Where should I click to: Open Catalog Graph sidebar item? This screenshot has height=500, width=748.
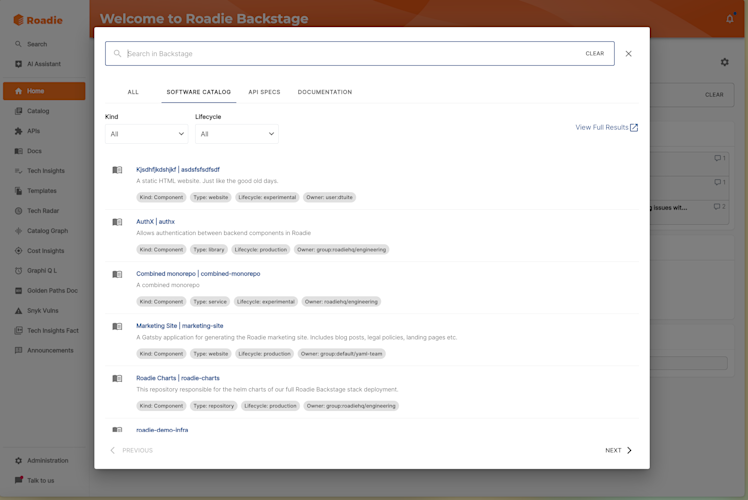pos(42,231)
